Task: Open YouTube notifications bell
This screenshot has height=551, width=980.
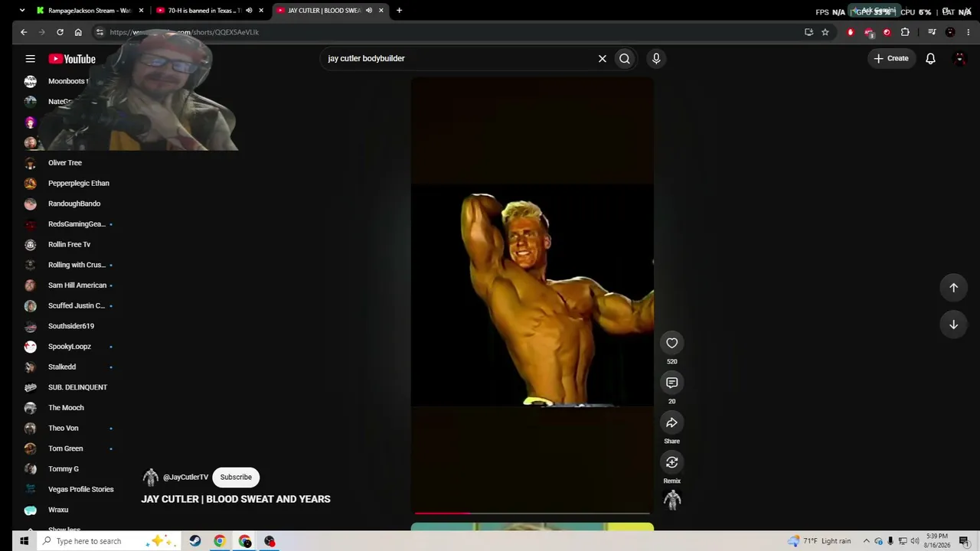Action: [930, 58]
